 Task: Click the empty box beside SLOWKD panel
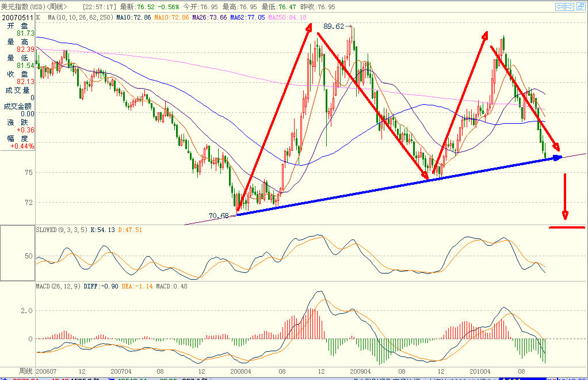coord(18,253)
